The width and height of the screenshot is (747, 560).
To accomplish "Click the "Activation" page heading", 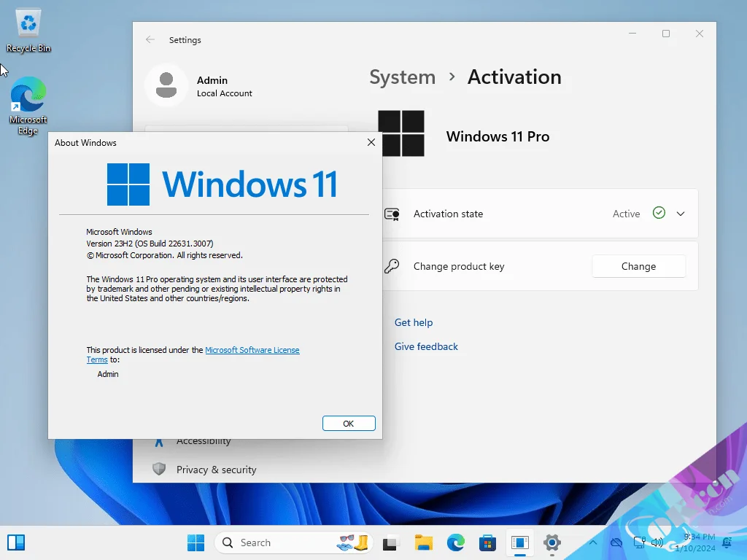I will click(x=514, y=77).
